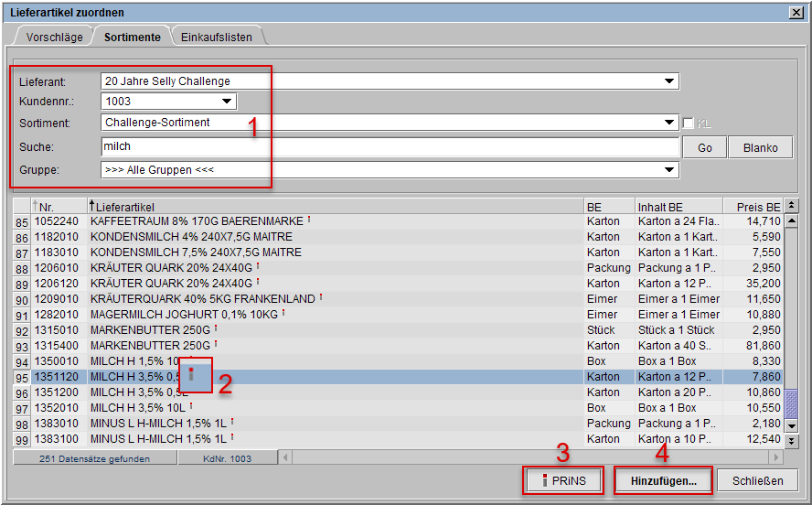Click the Go search button
This screenshot has height=505, width=812.
pos(704,147)
